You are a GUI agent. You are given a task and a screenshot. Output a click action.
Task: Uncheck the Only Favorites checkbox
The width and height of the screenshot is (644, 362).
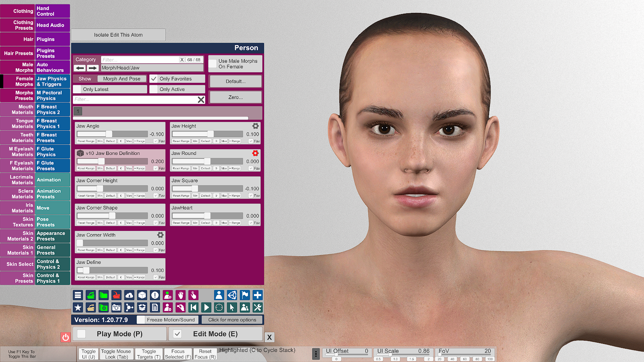click(x=153, y=79)
